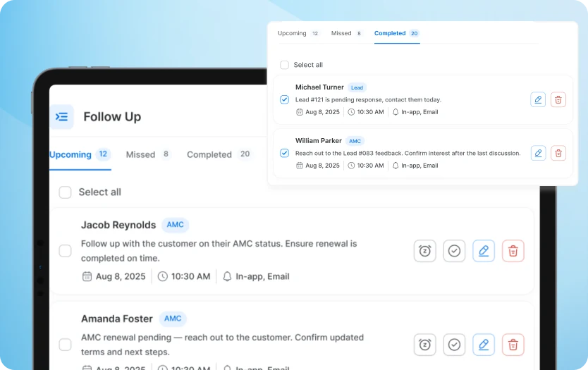Click the Follow Up page title

click(x=112, y=117)
